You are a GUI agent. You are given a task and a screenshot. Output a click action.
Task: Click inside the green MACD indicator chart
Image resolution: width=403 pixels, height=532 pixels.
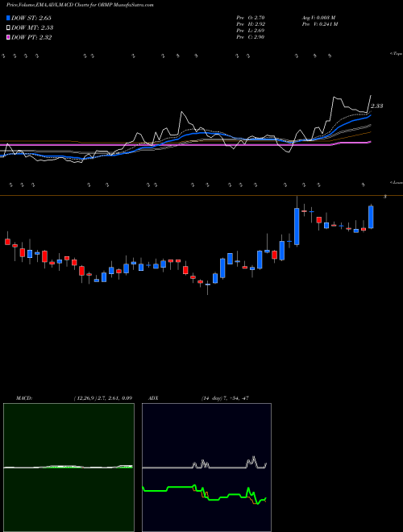(x=69, y=468)
